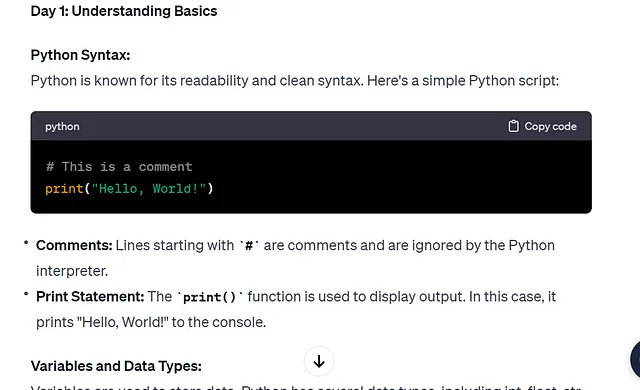The width and height of the screenshot is (640, 390).
Task: Click the 'Python Syntax:' subheading
Action: (80, 55)
